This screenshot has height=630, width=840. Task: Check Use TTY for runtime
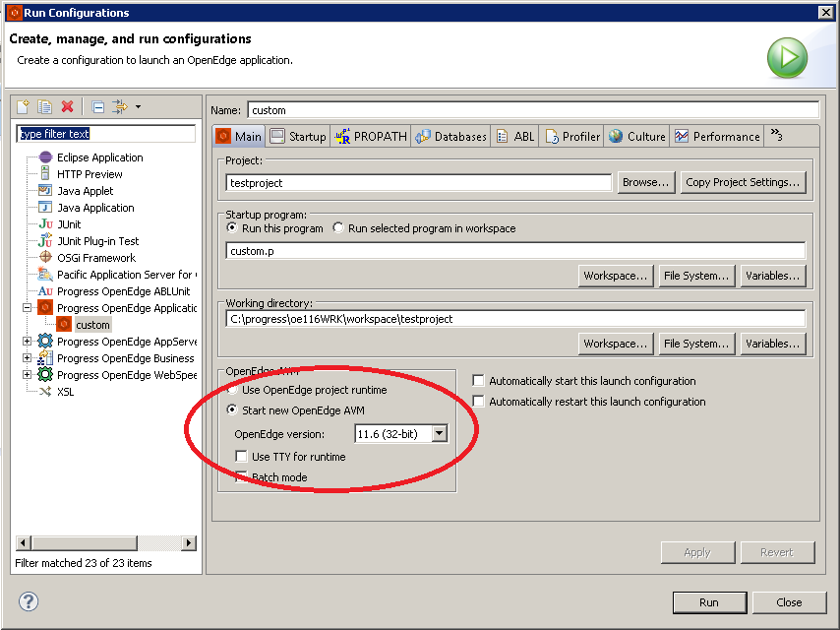pos(241,456)
